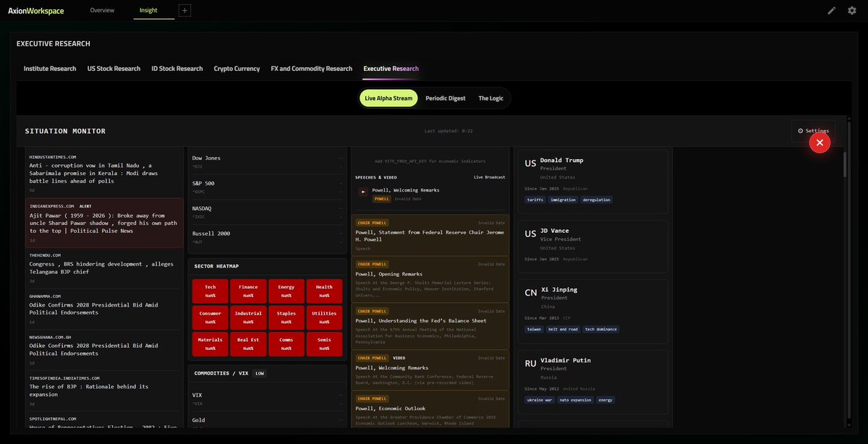Open Powell Statement from Federal Reserve Chair card
The width and height of the screenshot is (868, 444).
click(x=430, y=234)
